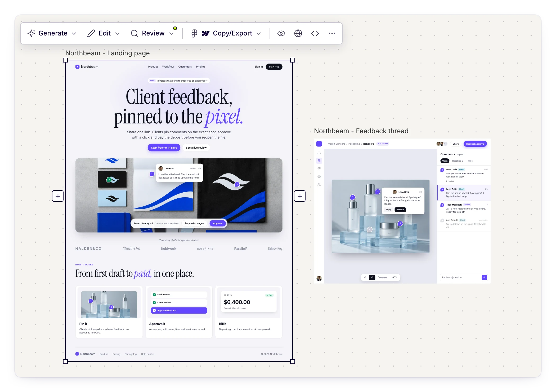Select the 'Northbeam - Feedback thread' frame title

(x=361, y=131)
